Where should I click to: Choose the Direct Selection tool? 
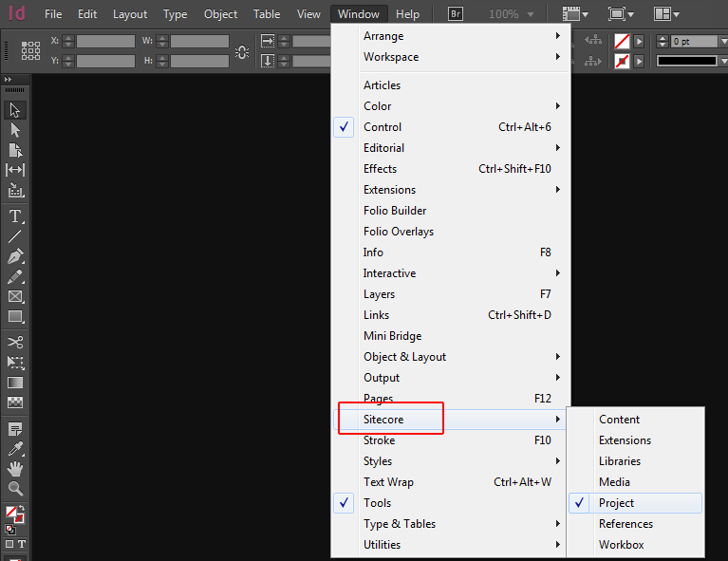tap(15, 130)
